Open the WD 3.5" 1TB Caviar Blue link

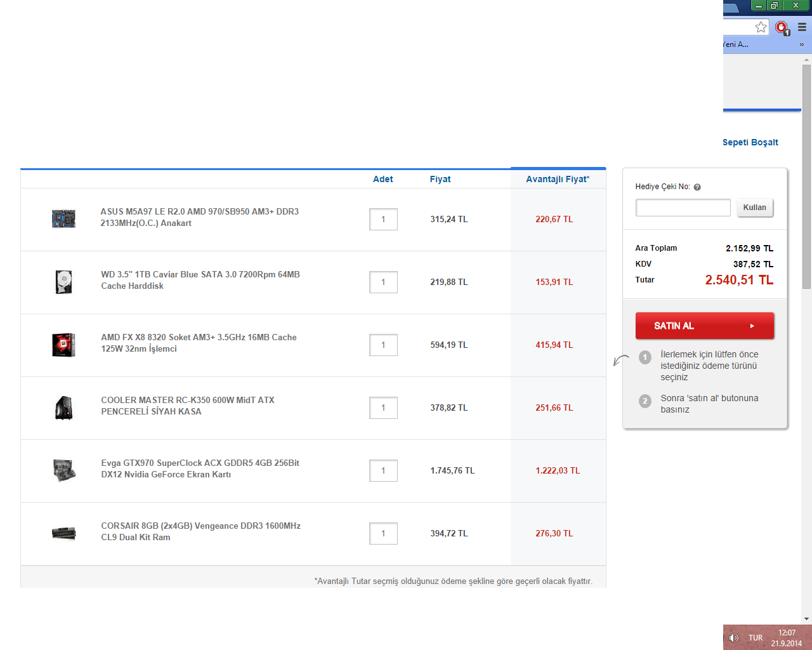[x=200, y=280]
